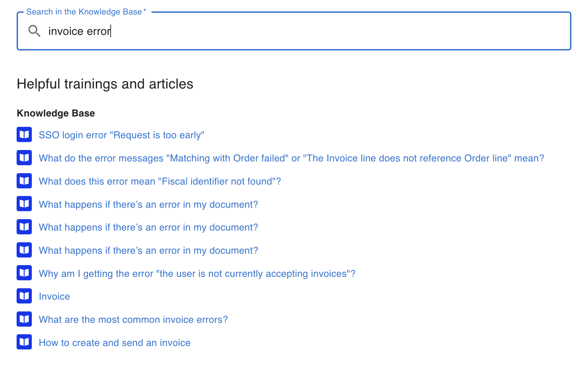Screen dimensions: 588x365
Task: Click book icon next to "Matching with Order failed" article
Action: [x=24, y=158]
